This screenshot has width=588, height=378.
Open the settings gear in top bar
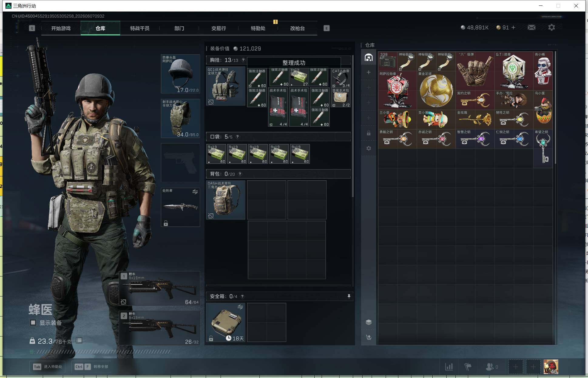[x=551, y=28]
